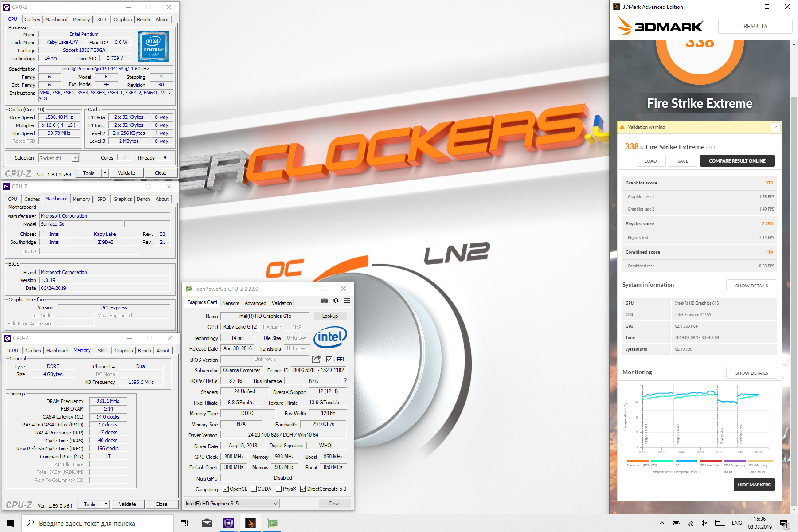
Task: Open the Validation tab in GPU-Z
Action: click(282, 303)
